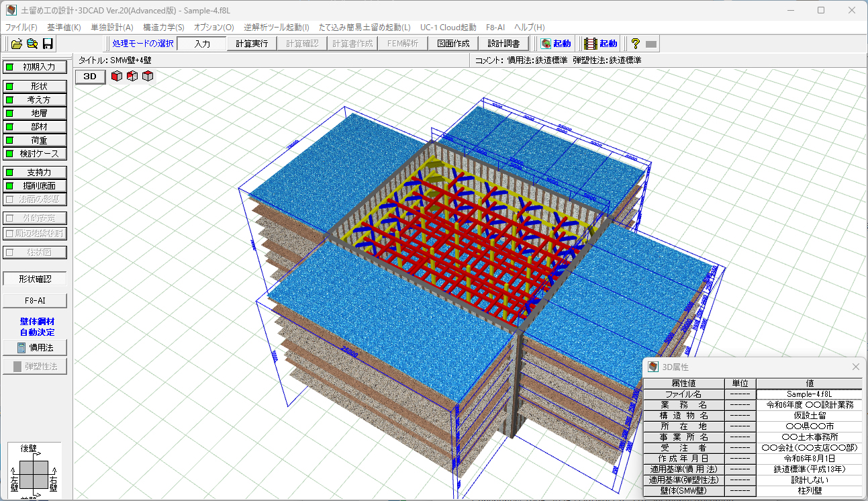Image resolution: width=868 pixels, height=501 pixels.
Task: Switch to 図面作成 mode
Action: (x=453, y=44)
